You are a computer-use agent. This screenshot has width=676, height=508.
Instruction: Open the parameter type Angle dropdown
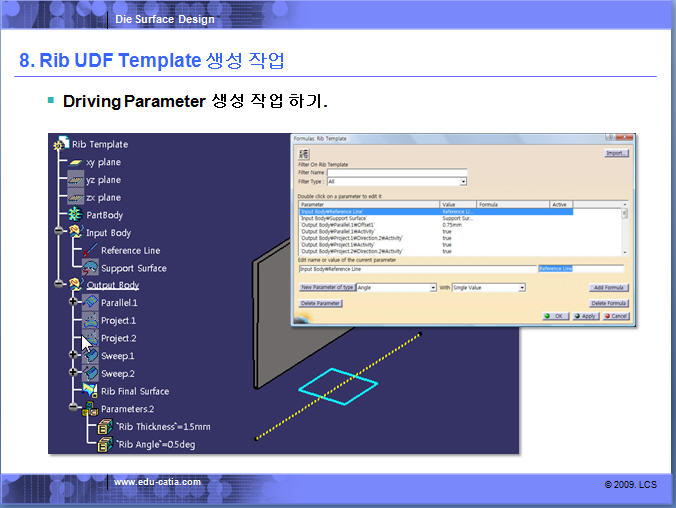(x=431, y=288)
